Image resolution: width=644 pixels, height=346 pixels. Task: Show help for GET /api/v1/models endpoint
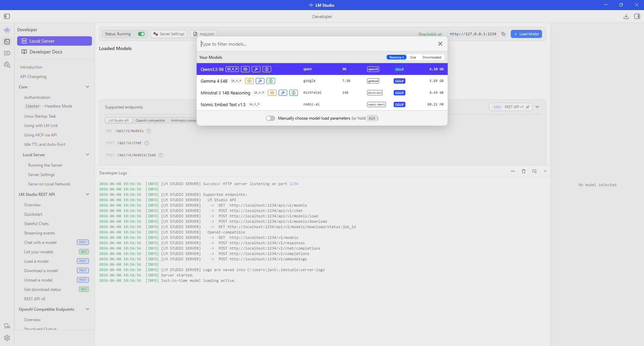pyautogui.click(x=149, y=131)
